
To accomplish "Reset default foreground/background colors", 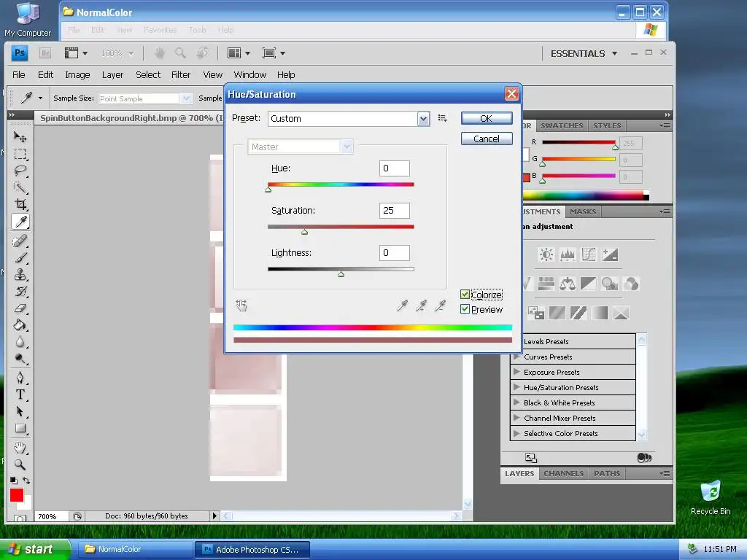I will click(13, 481).
